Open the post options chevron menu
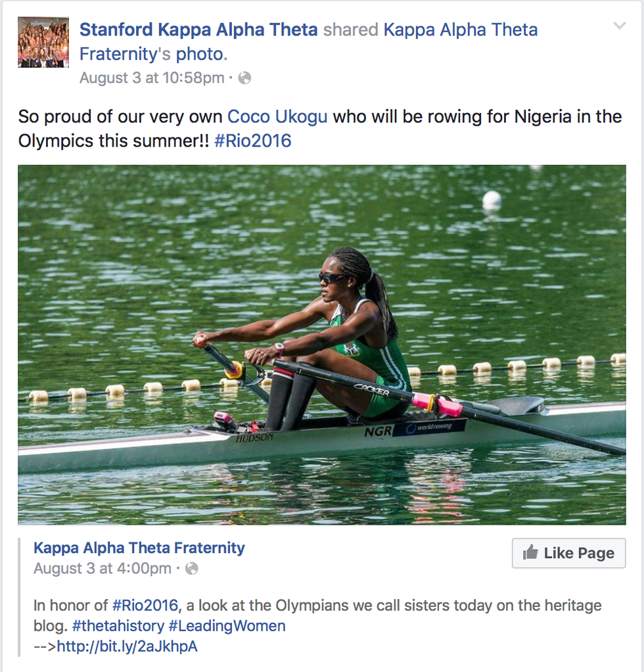This screenshot has width=644, height=672. click(x=619, y=26)
